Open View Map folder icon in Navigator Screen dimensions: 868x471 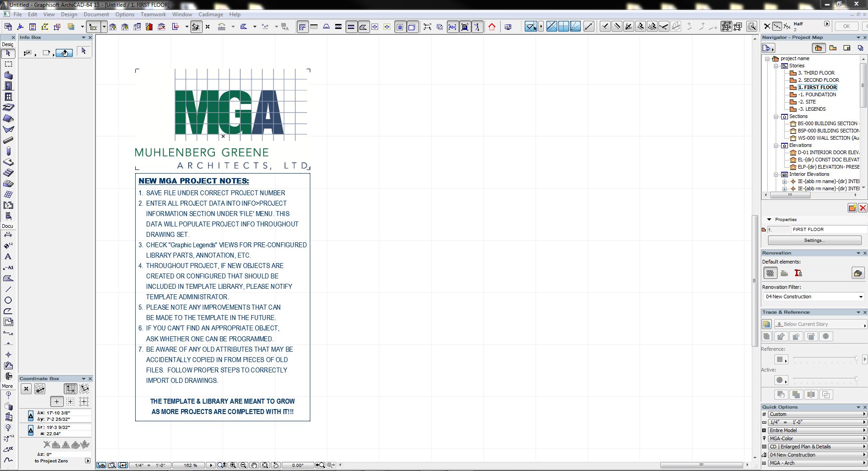(x=833, y=48)
